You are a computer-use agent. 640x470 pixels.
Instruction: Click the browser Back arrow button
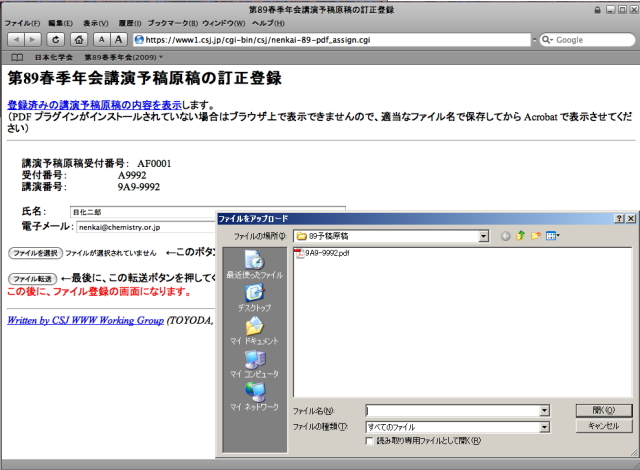(16, 40)
